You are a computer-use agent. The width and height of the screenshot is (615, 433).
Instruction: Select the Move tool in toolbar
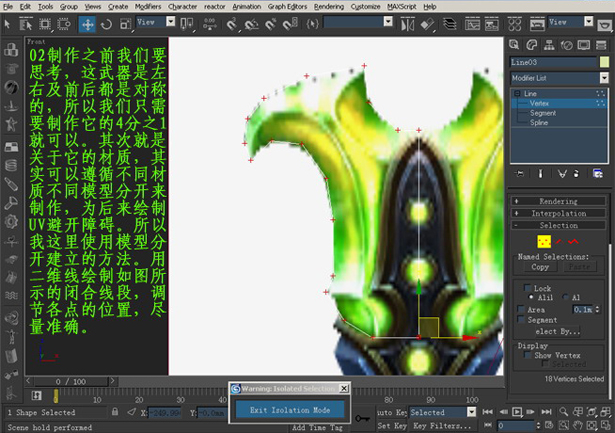pos(87,24)
